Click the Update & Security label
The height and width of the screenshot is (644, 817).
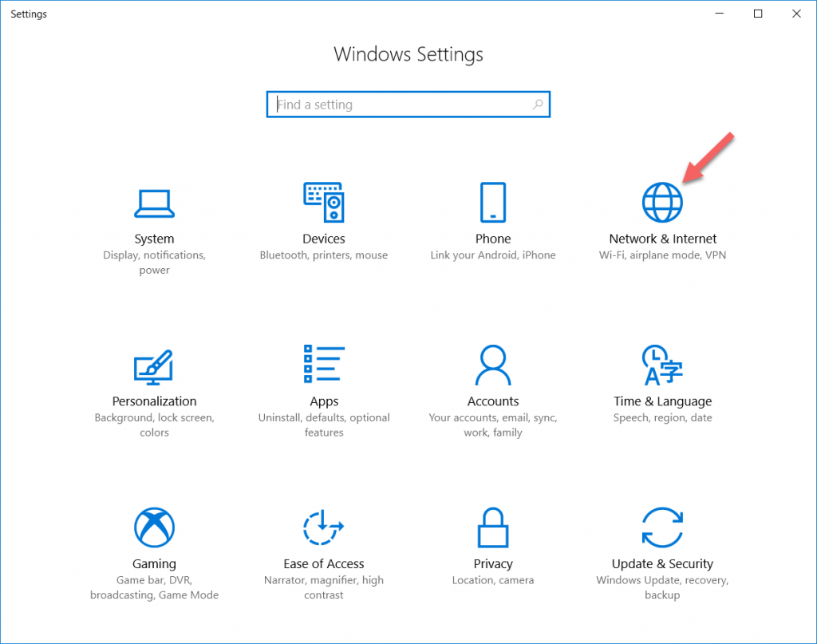pyautogui.click(x=662, y=564)
